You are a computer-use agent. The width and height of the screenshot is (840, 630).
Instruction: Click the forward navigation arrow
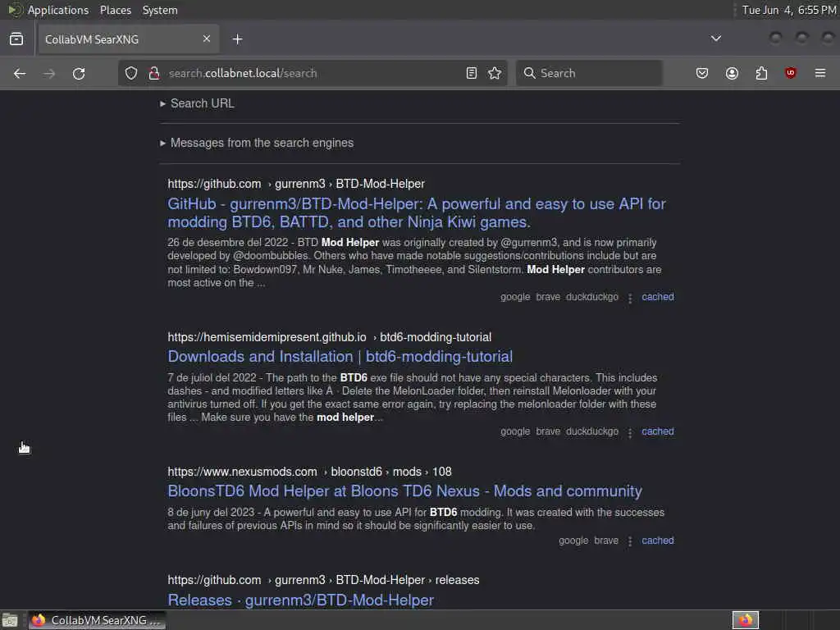pyautogui.click(x=49, y=73)
